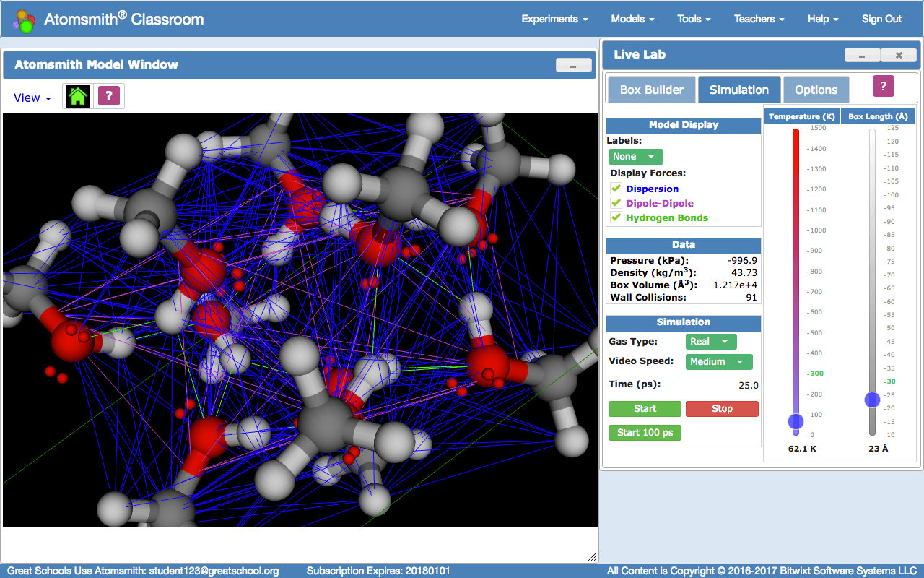This screenshot has height=578, width=924.
Task: Click the red Stop button
Action: 722,409
